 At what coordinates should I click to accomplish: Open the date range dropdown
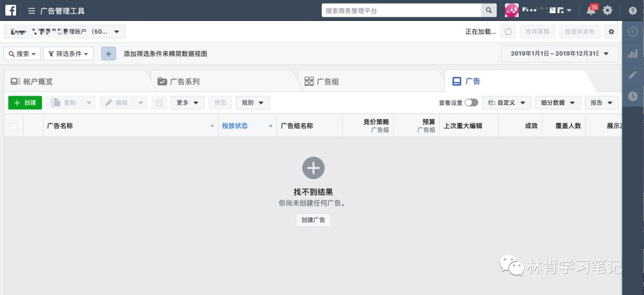560,54
